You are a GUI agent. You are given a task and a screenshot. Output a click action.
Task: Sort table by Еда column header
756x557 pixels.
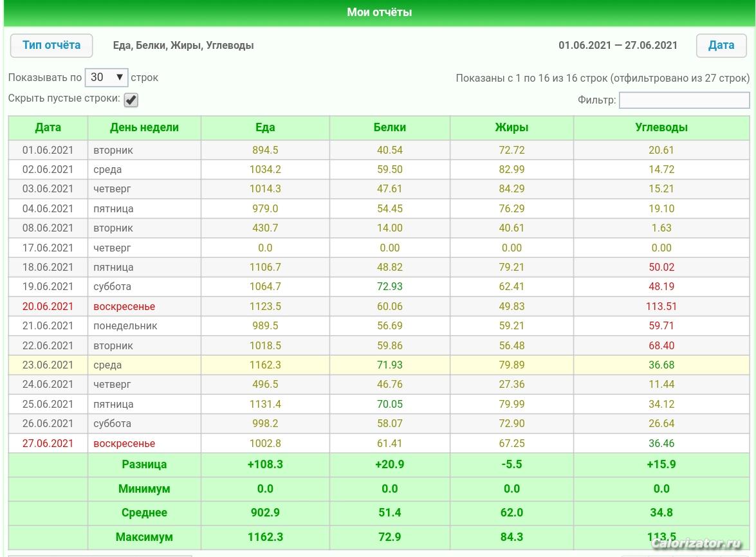tap(265, 127)
